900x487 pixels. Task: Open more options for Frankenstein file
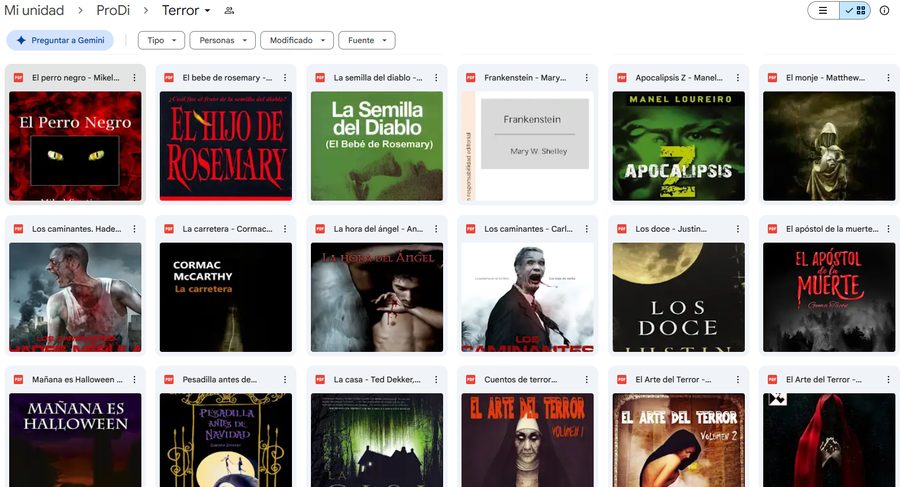pyautogui.click(x=587, y=78)
